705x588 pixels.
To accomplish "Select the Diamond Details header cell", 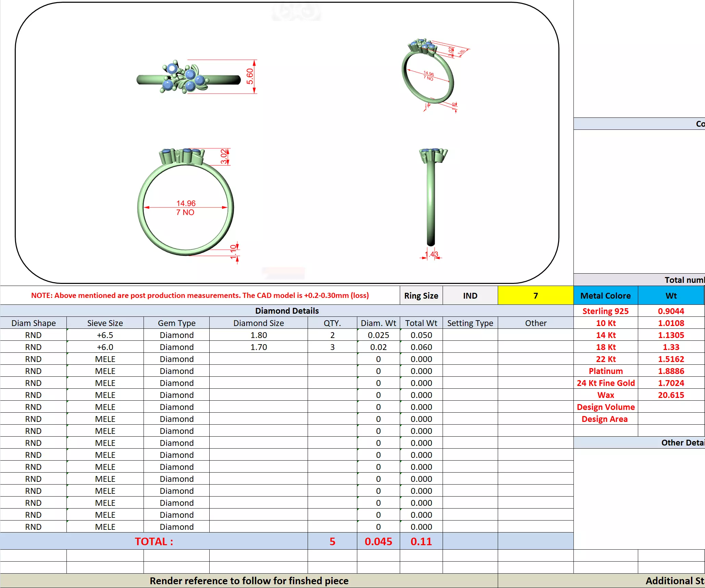I will click(287, 311).
